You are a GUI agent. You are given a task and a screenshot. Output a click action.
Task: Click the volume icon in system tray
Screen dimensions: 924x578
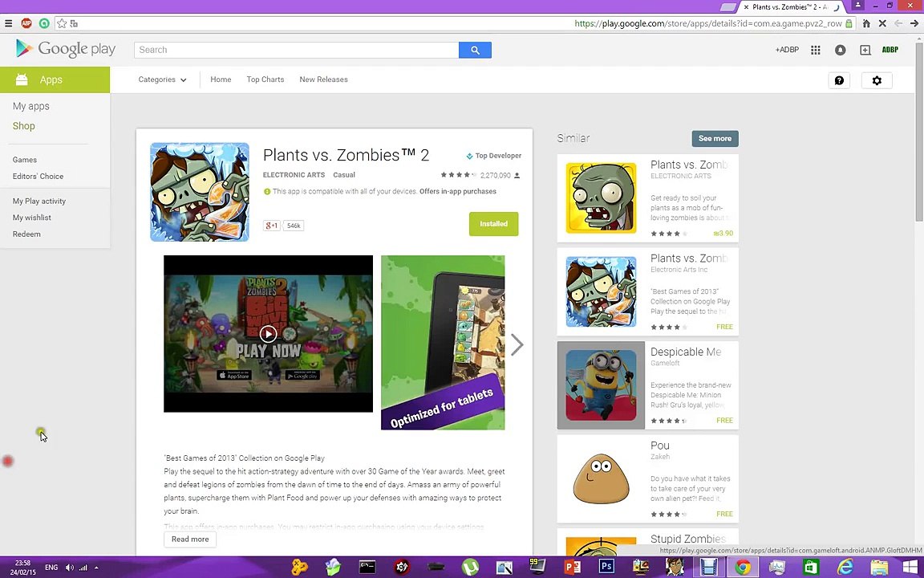[x=70, y=568]
